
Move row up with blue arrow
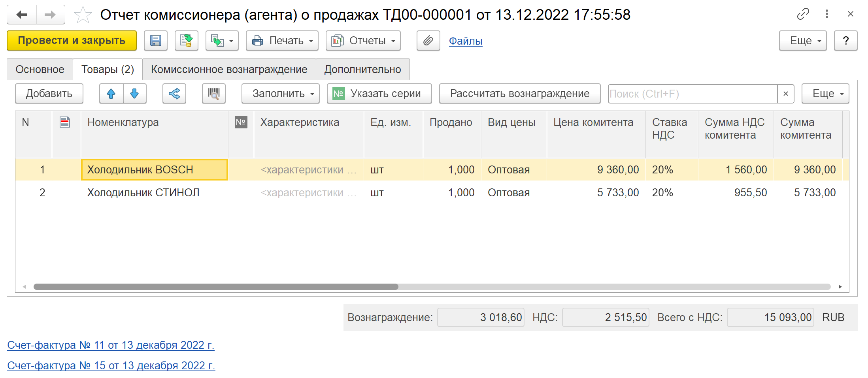[111, 94]
